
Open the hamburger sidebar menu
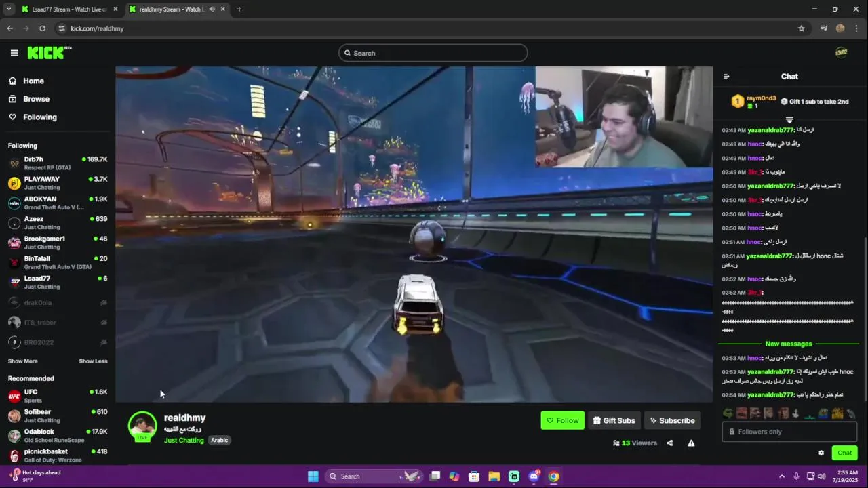pos(14,53)
